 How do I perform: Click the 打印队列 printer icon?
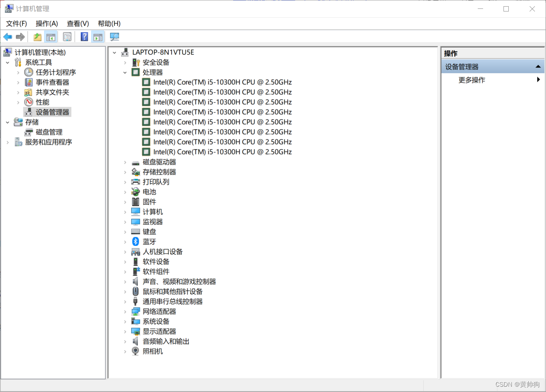coord(136,182)
